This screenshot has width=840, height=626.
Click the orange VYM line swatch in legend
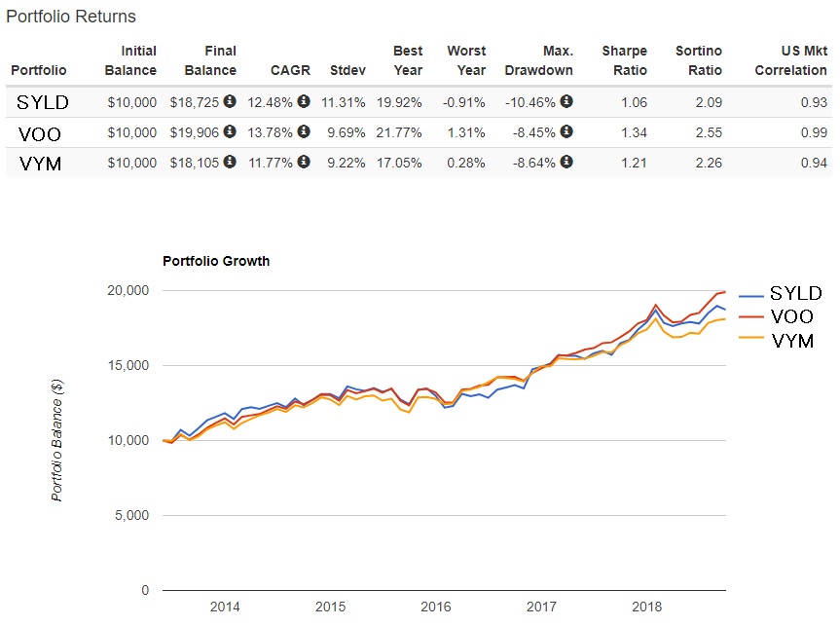click(x=751, y=341)
